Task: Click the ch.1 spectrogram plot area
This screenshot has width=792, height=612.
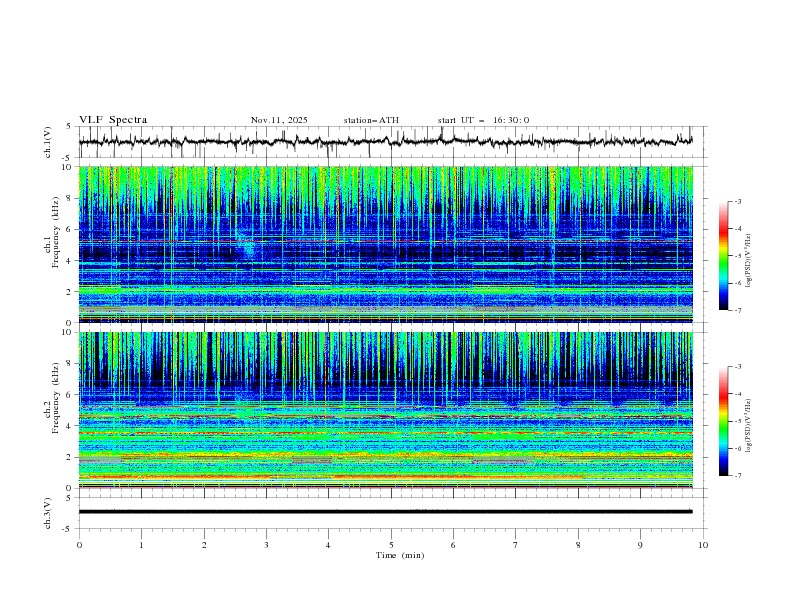Action: pyautogui.click(x=386, y=244)
